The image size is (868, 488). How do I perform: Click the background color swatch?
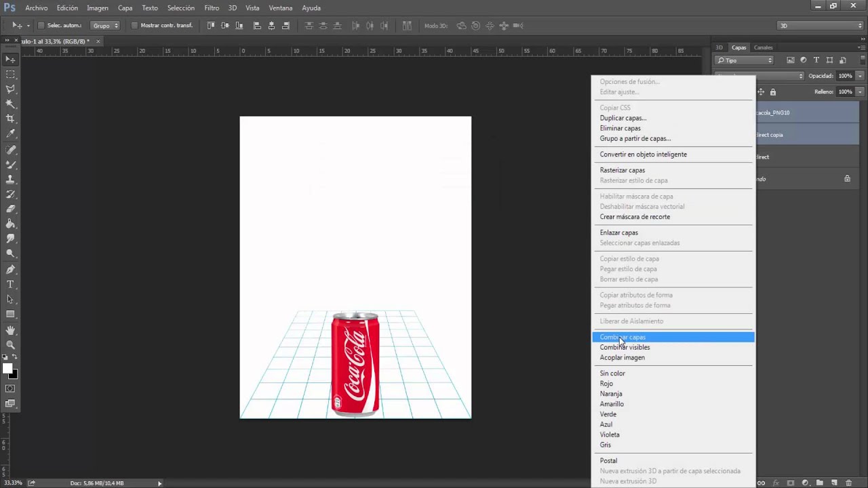pyautogui.click(x=14, y=374)
